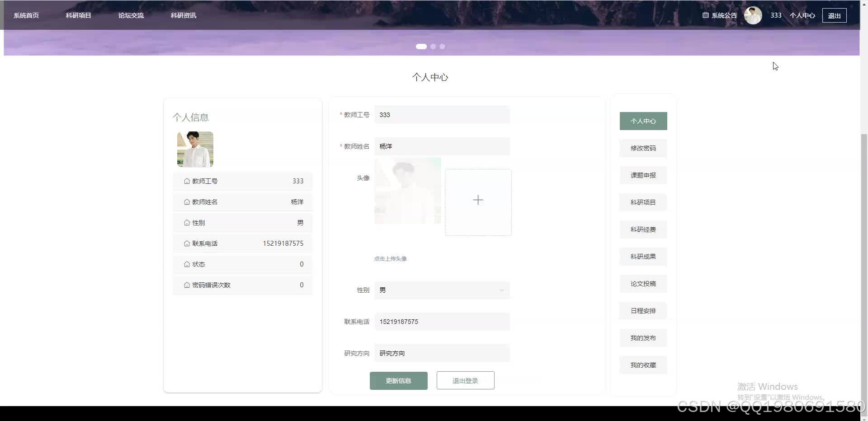This screenshot has height=421, width=868.
Task: Click the house icon beside 状态
Action: (187, 264)
